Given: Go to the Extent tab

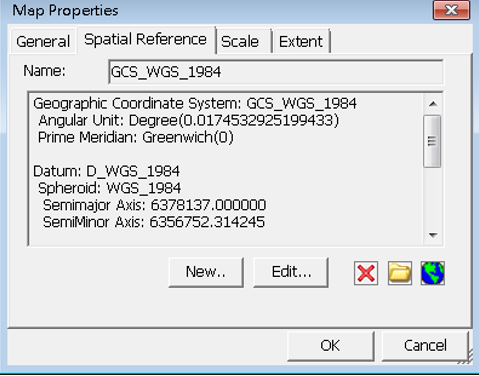Looking at the screenshot, I should (301, 42).
